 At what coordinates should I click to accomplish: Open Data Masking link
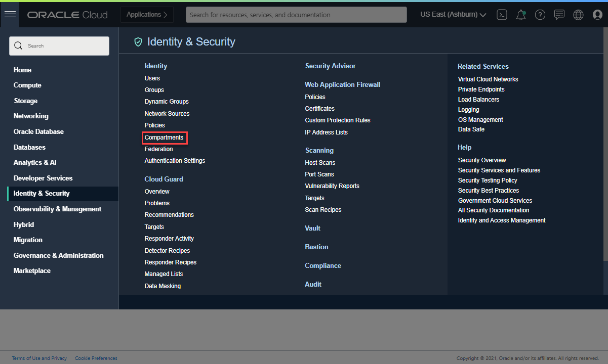(x=163, y=286)
